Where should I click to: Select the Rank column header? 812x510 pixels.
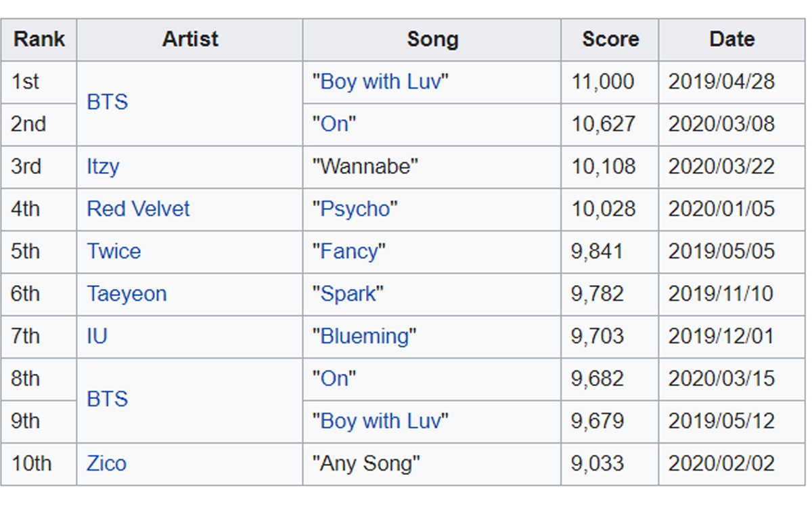pyautogui.click(x=39, y=39)
